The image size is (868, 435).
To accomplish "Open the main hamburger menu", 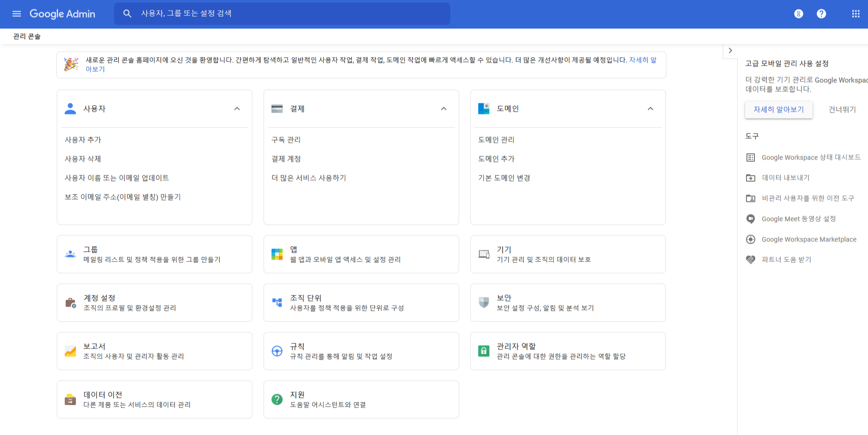I will tap(17, 14).
